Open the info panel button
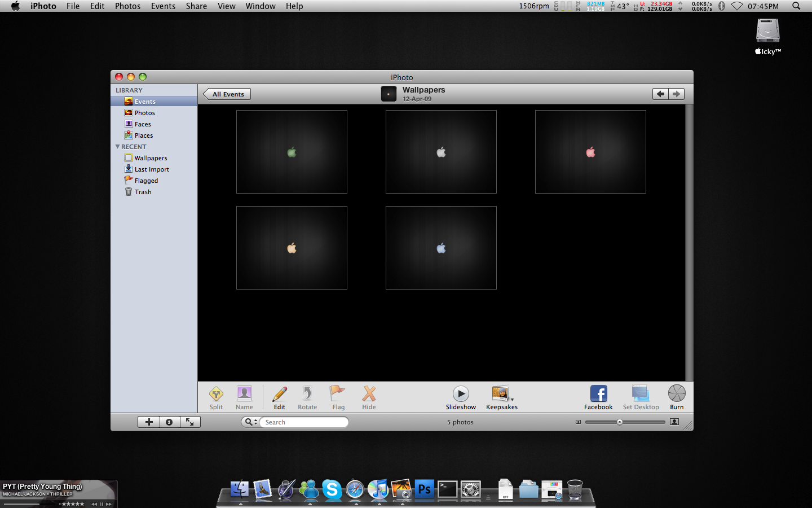 pos(169,422)
